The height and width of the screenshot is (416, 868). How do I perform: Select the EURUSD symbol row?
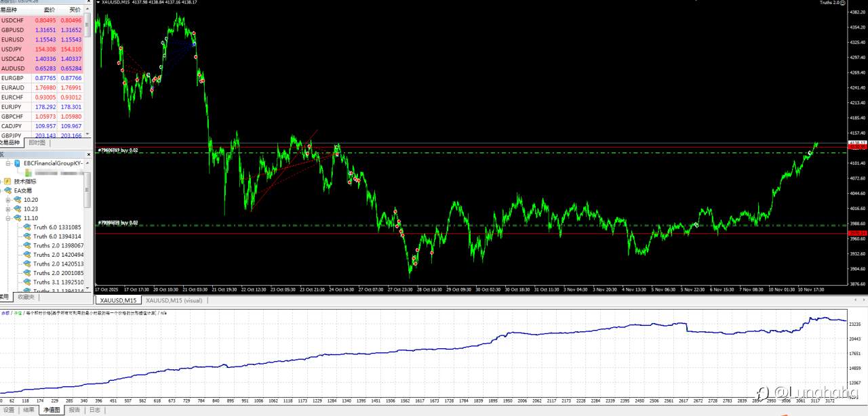click(x=41, y=39)
